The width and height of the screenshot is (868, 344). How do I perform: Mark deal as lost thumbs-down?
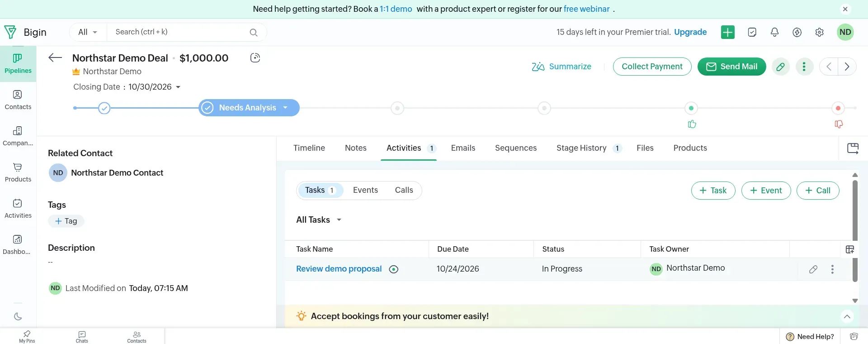point(839,124)
